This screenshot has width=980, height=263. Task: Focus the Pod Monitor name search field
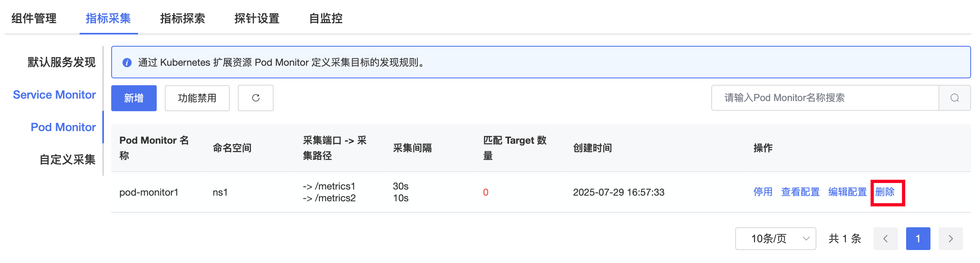825,98
